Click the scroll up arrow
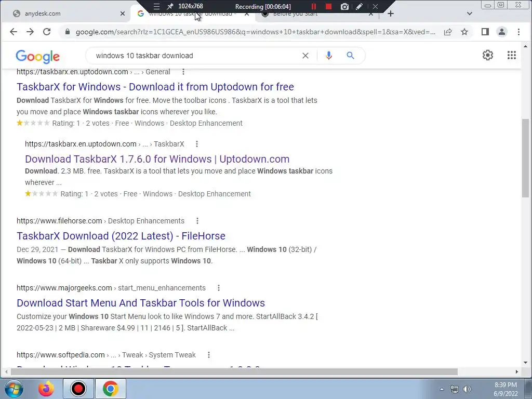The width and height of the screenshot is (532, 399). [x=525, y=46]
